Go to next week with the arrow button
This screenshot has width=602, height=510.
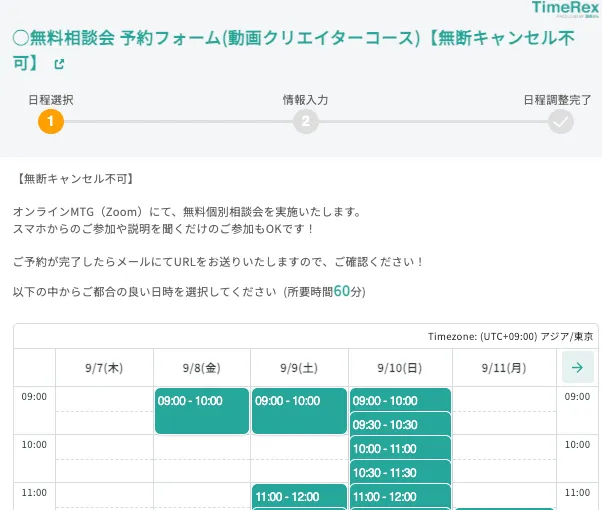577,367
